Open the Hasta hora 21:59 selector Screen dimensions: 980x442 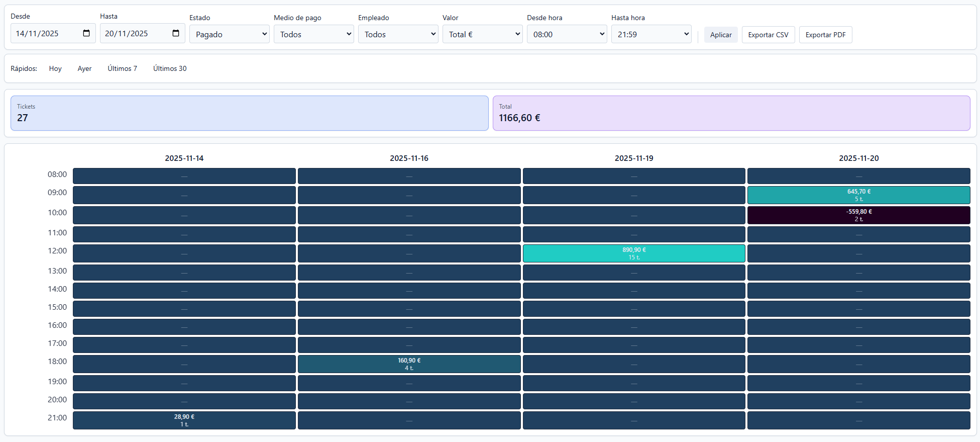click(x=651, y=34)
